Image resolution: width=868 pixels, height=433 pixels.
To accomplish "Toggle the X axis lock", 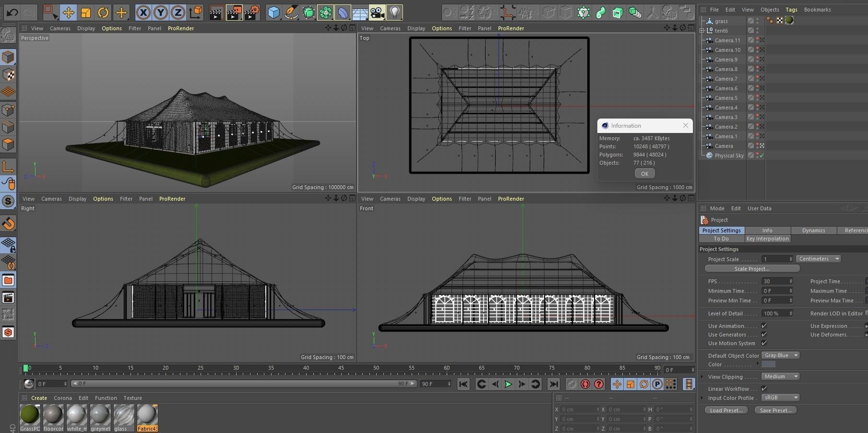I will pos(143,12).
